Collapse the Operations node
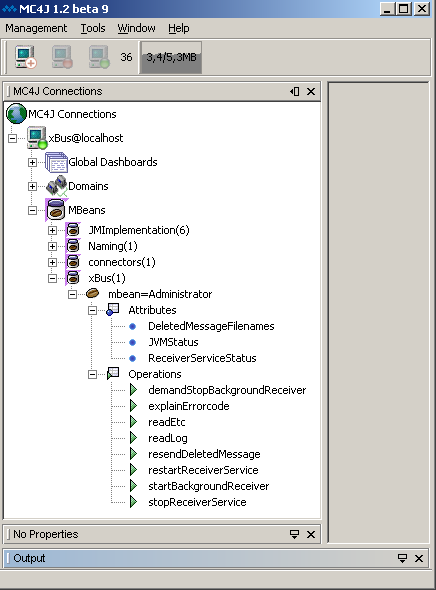Viewport: 436px width, 590px height. 92,374
